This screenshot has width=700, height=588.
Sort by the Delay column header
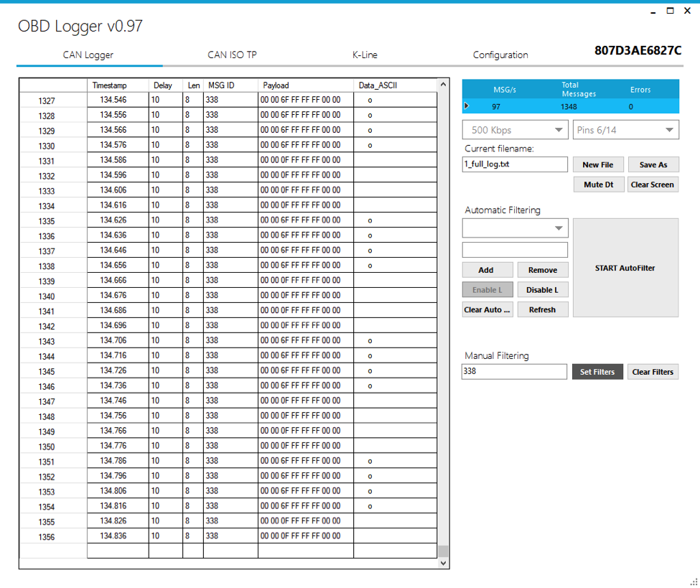tap(166, 85)
